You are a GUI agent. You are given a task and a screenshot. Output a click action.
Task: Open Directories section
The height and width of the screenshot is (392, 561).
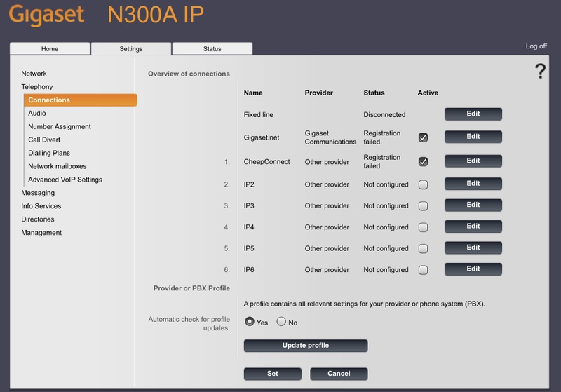click(x=38, y=219)
